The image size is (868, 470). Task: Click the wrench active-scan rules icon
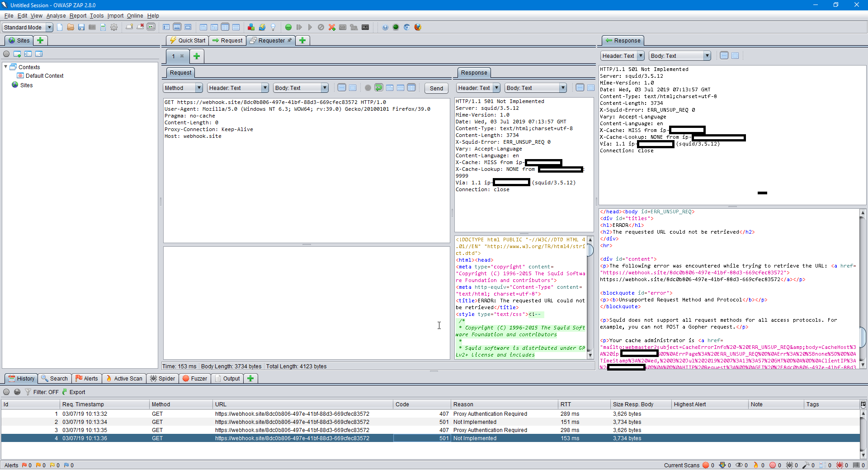point(806,465)
